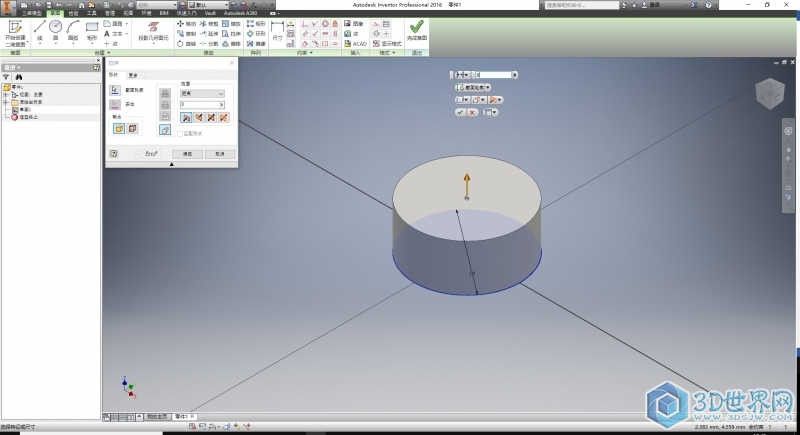Select Solid output mode in Extrude dialog
Image resolution: width=800 pixels, height=435 pixels.
pos(119,129)
